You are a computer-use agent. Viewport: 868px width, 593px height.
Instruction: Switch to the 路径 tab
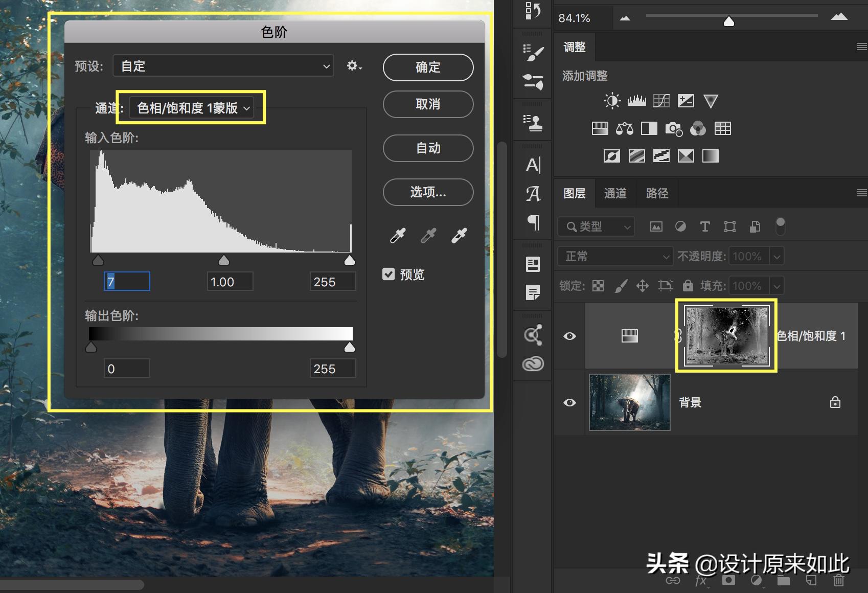[x=656, y=193]
